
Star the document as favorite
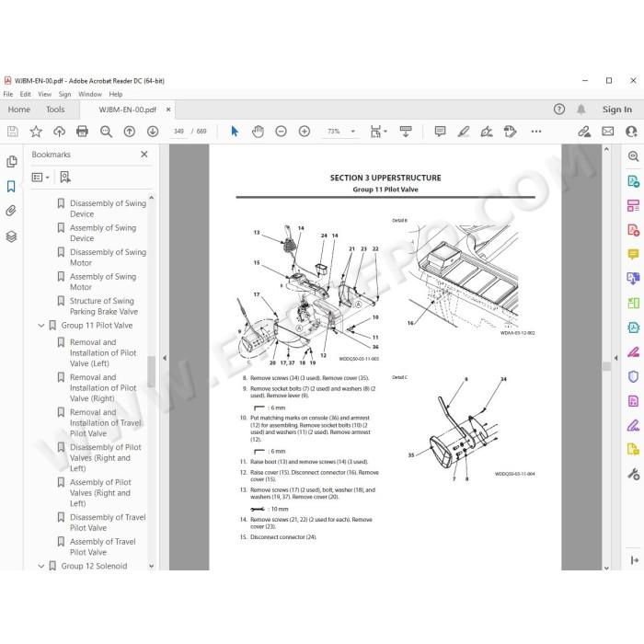pos(36,132)
